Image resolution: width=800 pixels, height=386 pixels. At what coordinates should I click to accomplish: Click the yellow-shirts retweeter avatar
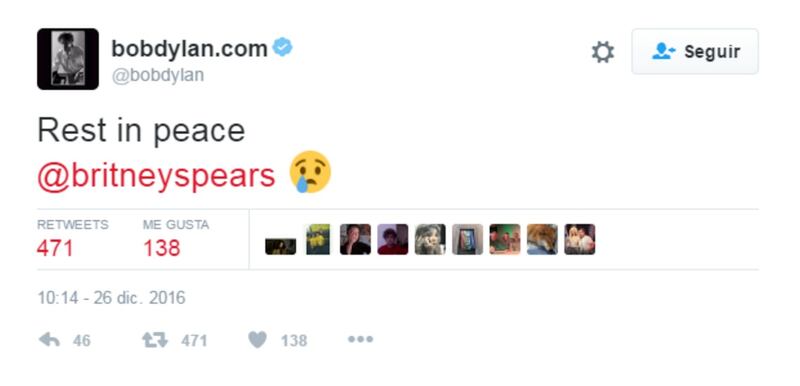point(318,239)
